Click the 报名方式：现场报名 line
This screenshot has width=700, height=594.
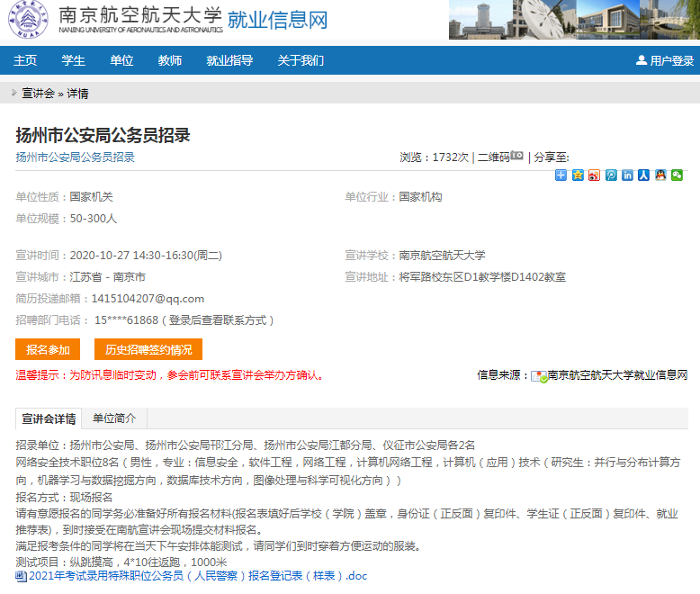[x=64, y=497]
